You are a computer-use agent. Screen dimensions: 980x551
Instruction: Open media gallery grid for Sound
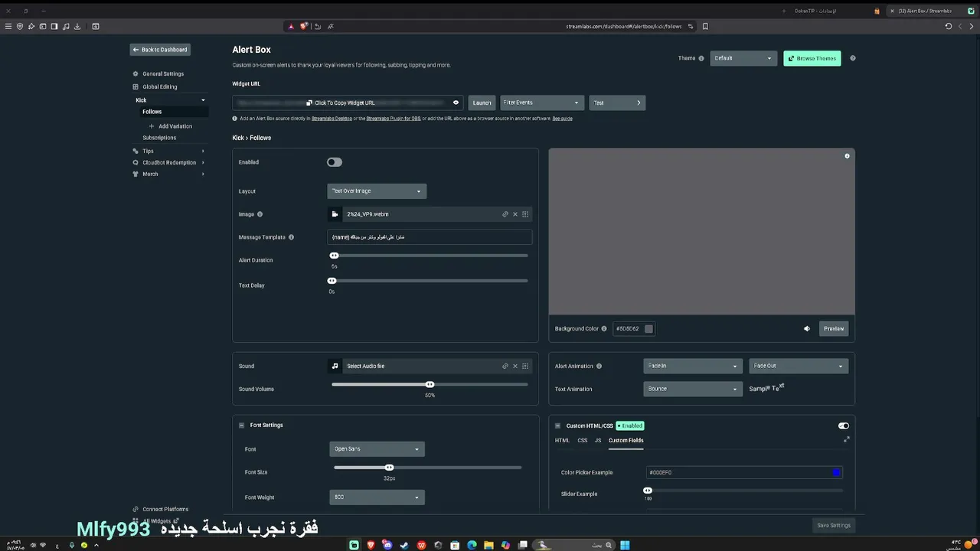coord(525,366)
